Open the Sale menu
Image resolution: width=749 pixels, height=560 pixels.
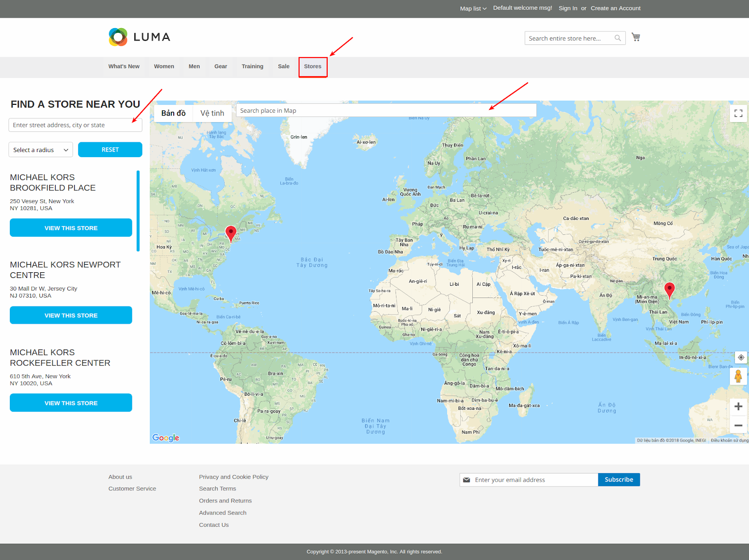[x=284, y=66]
